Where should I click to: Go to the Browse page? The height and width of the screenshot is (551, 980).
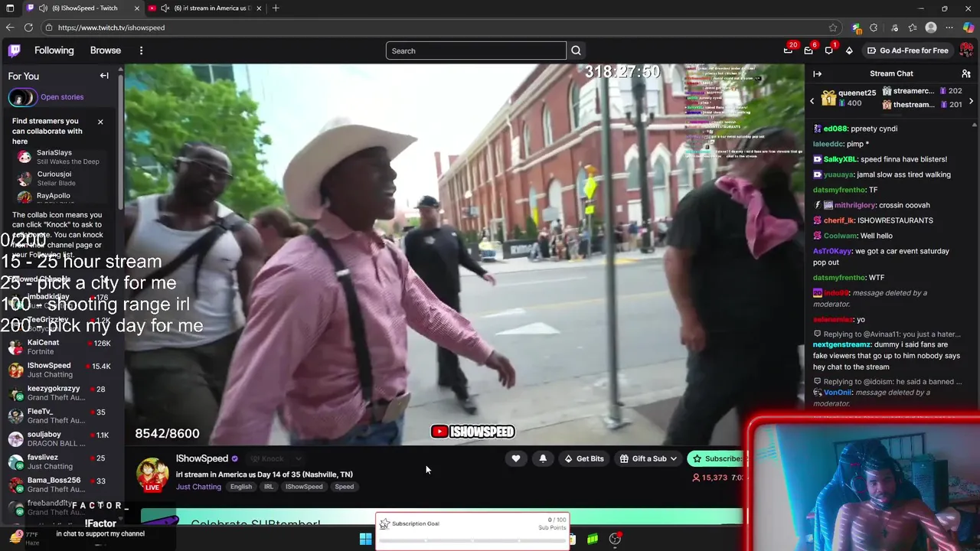click(106, 51)
